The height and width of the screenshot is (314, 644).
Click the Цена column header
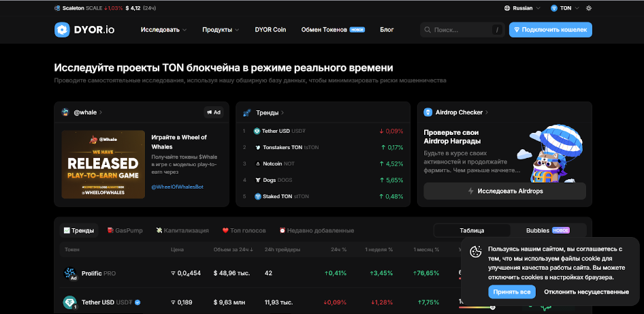(177, 249)
